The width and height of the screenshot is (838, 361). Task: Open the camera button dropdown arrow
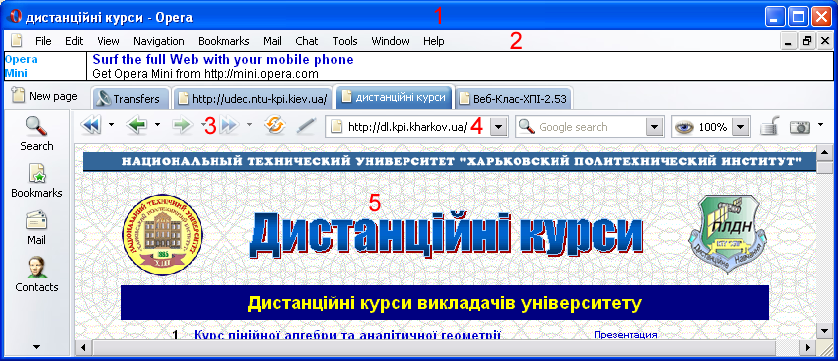click(820, 125)
